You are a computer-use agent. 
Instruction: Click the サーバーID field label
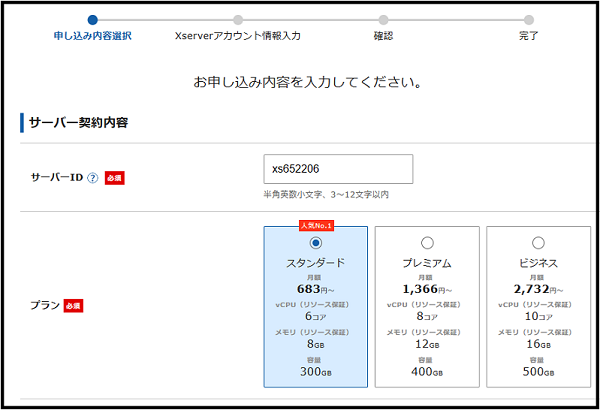pos(57,178)
